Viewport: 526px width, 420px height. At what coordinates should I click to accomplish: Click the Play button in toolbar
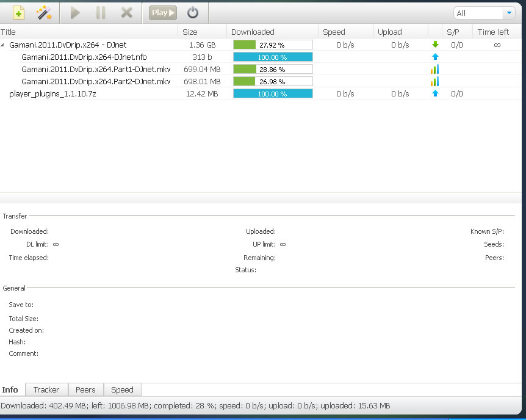163,13
